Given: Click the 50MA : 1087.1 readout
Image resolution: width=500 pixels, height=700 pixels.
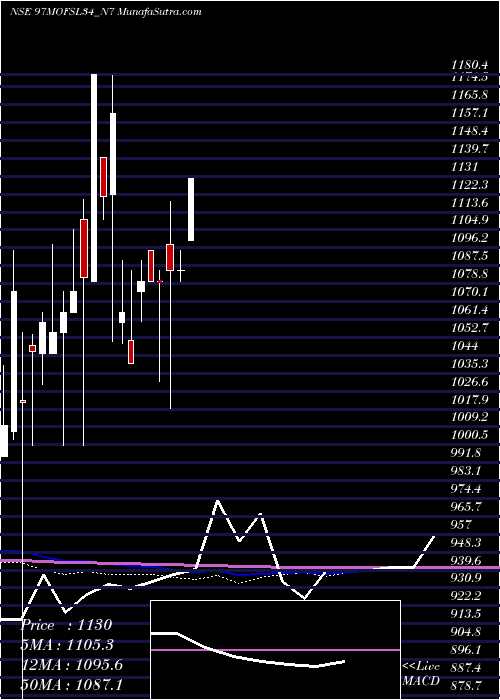Looking at the screenshot, I should click(x=72, y=685).
